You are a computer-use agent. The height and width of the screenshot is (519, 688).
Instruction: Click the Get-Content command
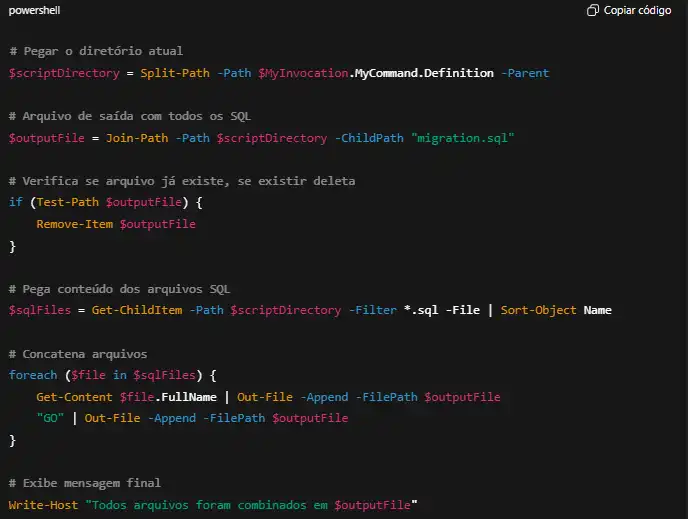[x=75, y=397]
